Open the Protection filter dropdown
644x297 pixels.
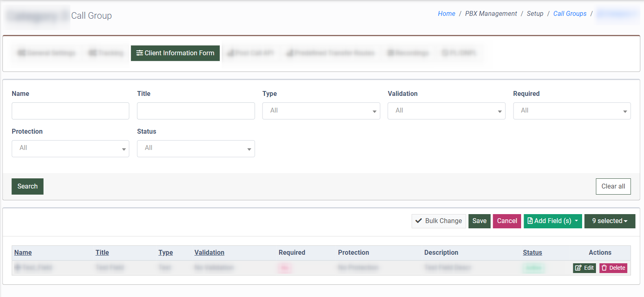point(70,149)
